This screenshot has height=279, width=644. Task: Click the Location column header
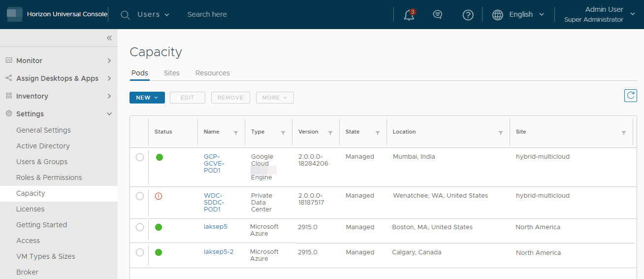[x=404, y=132]
